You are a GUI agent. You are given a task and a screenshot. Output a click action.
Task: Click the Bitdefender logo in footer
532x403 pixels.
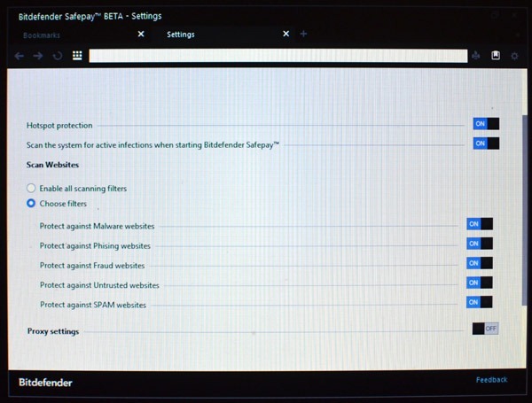tap(45, 383)
